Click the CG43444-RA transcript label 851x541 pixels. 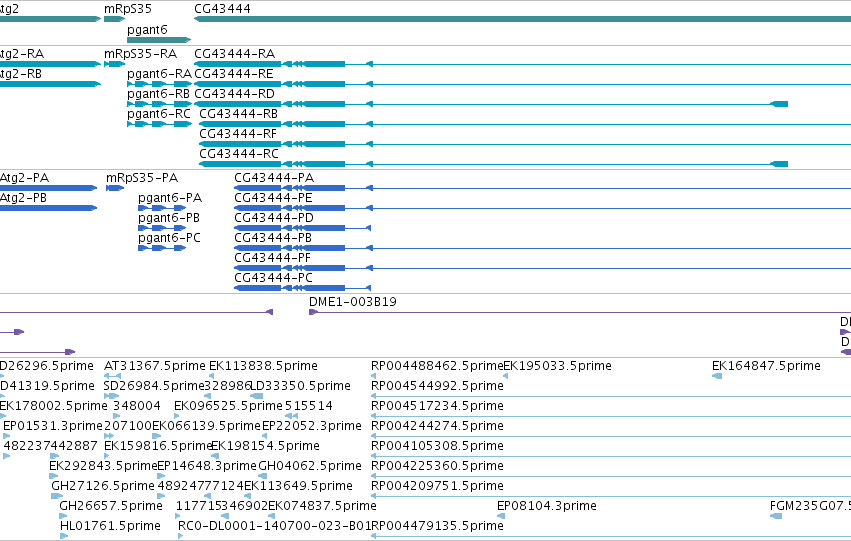click(x=234, y=54)
